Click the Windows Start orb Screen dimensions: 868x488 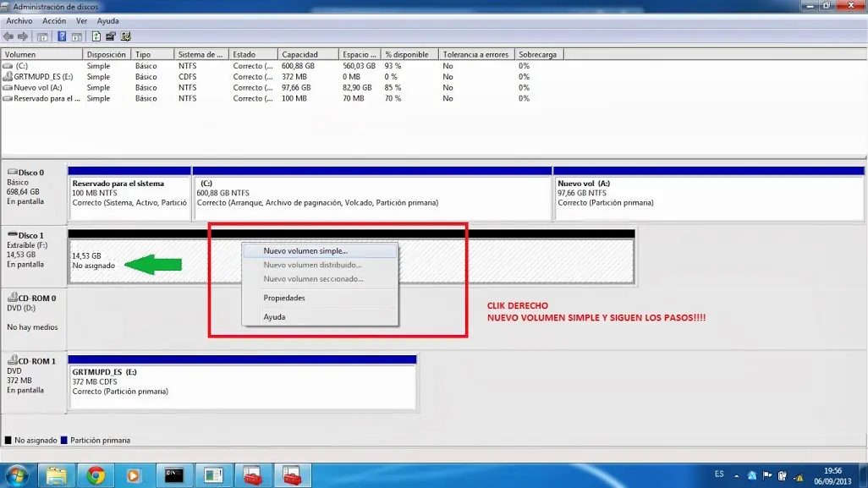click(x=16, y=474)
